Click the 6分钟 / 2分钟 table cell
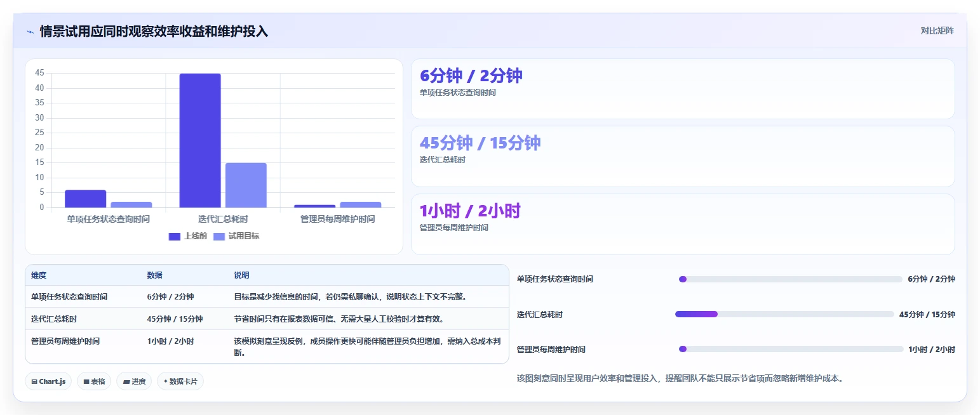The height and width of the screenshot is (415, 980). tap(170, 296)
